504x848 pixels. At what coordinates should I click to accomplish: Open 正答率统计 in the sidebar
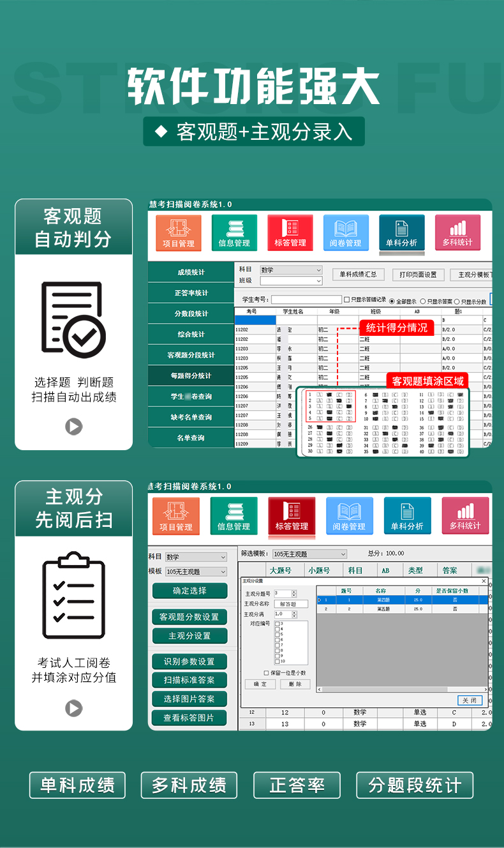click(x=191, y=293)
